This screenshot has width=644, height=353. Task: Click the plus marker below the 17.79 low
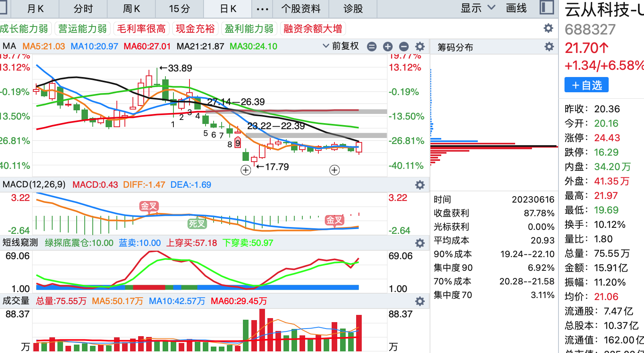(246, 170)
